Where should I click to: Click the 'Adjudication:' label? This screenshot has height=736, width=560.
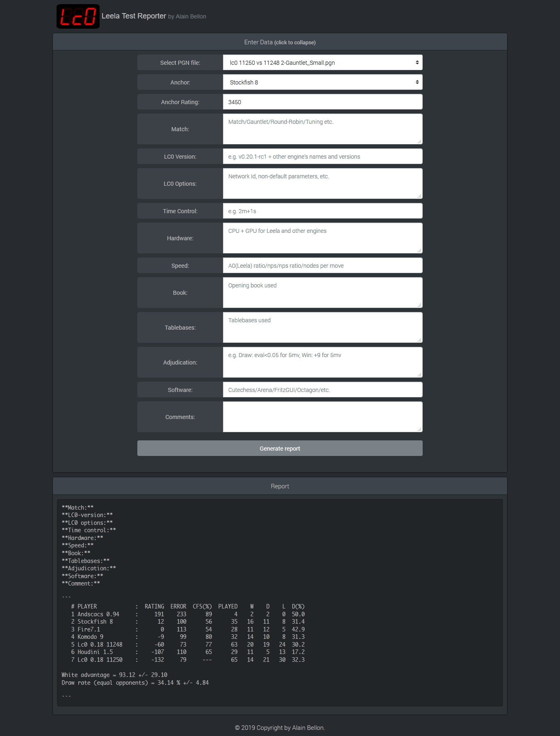pyautogui.click(x=180, y=362)
